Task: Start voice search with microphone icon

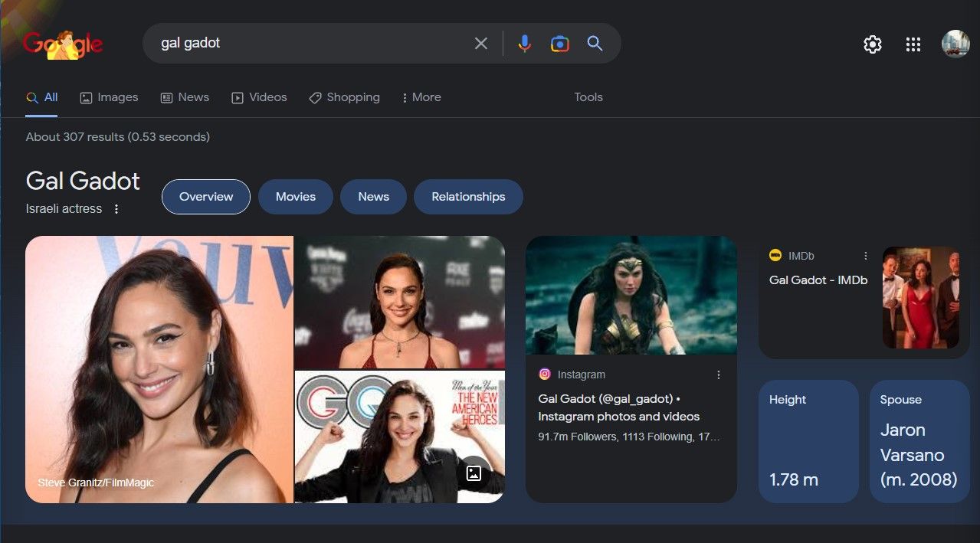Action: tap(524, 44)
